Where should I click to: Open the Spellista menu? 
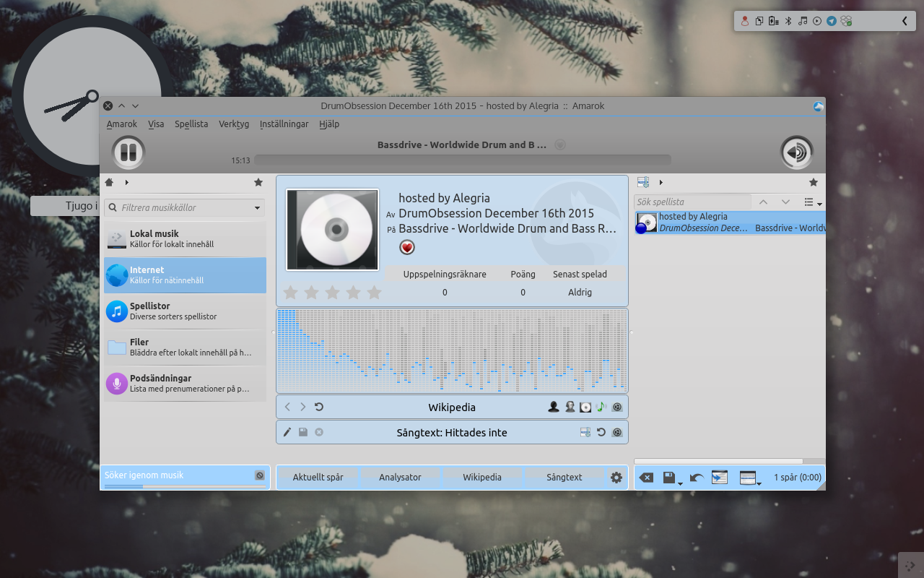point(191,124)
